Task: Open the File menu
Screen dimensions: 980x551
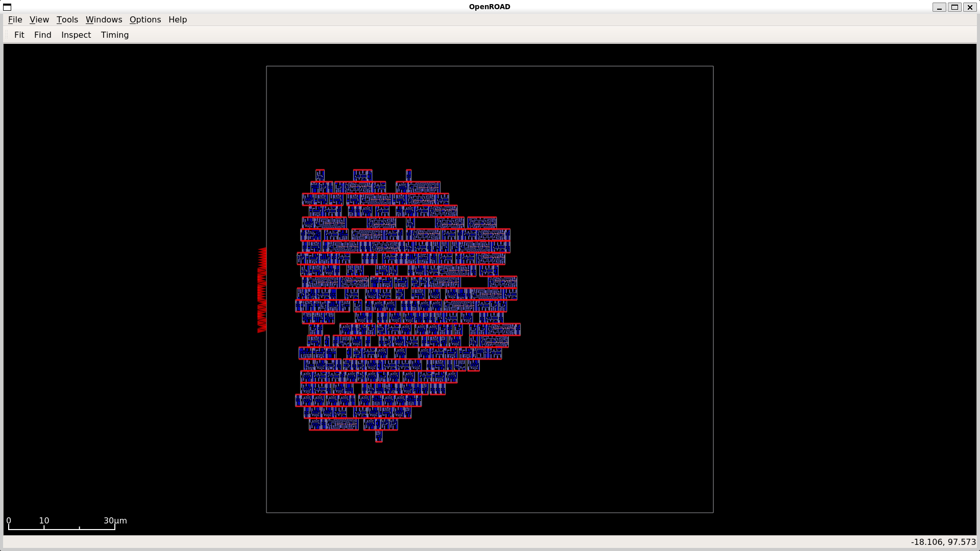Action: 15,19
